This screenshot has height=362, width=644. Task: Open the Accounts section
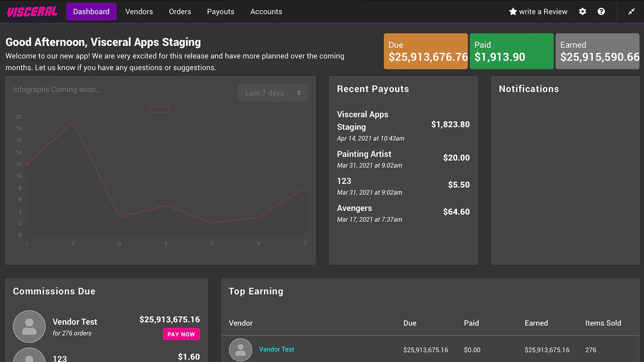point(266,12)
